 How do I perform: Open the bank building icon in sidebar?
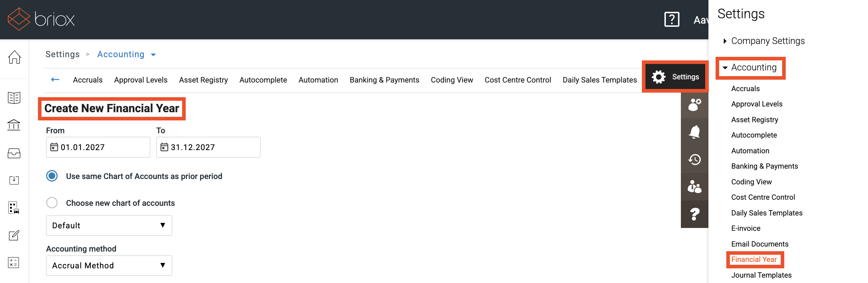pyautogui.click(x=14, y=125)
